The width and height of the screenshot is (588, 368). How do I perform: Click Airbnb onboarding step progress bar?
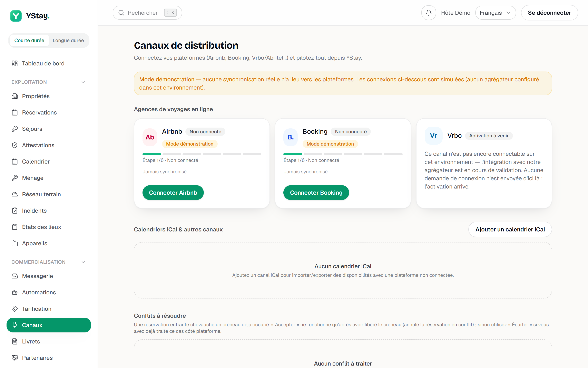pos(202,154)
